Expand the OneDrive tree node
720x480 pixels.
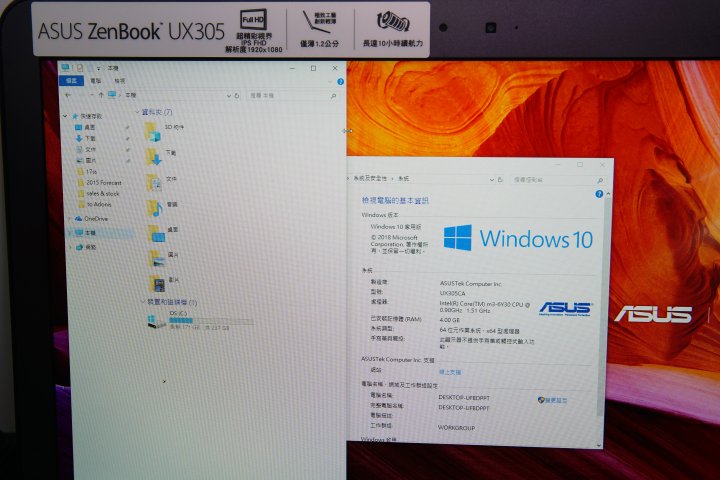click(69, 219)
